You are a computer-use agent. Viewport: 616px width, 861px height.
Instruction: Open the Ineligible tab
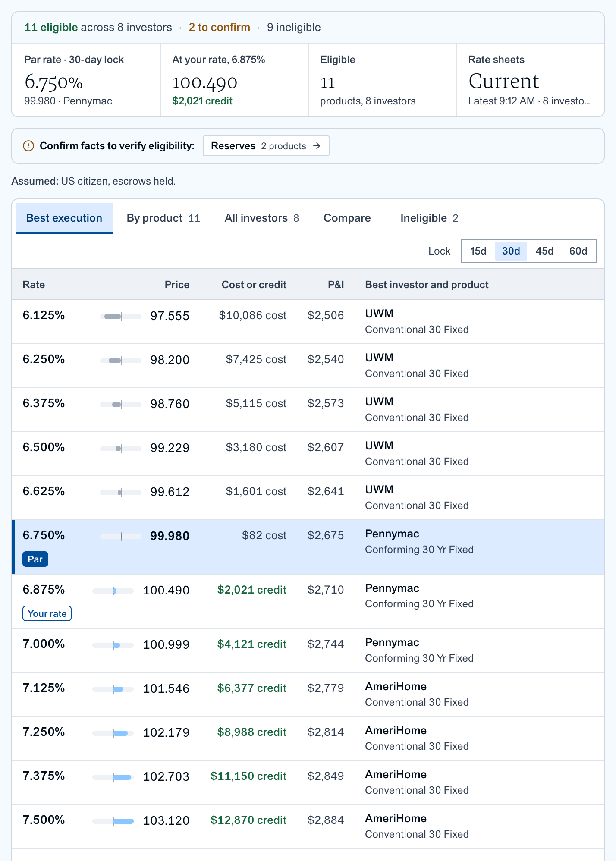[x=429, y=218]
